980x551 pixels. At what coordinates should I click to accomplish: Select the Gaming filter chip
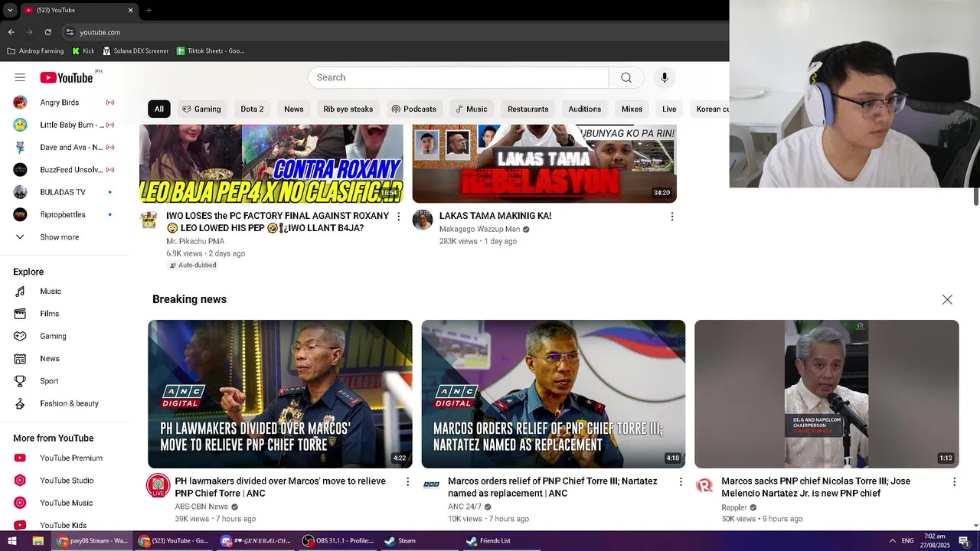(201, 109)
